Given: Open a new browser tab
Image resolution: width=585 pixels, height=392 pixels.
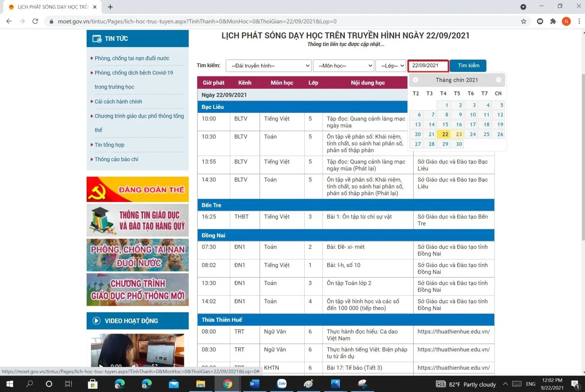Looking at the screenshot, I should click(x=110, y=7).
